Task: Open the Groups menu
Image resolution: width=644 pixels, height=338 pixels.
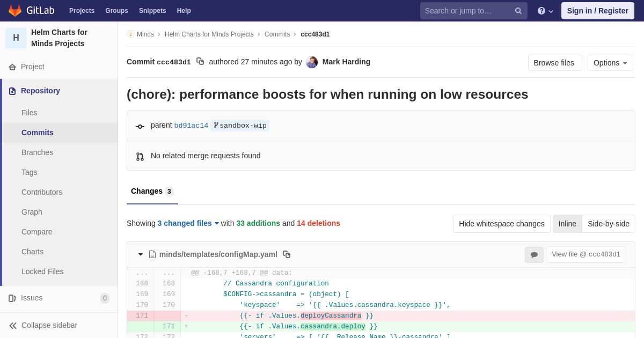Action: pos(116,11)
